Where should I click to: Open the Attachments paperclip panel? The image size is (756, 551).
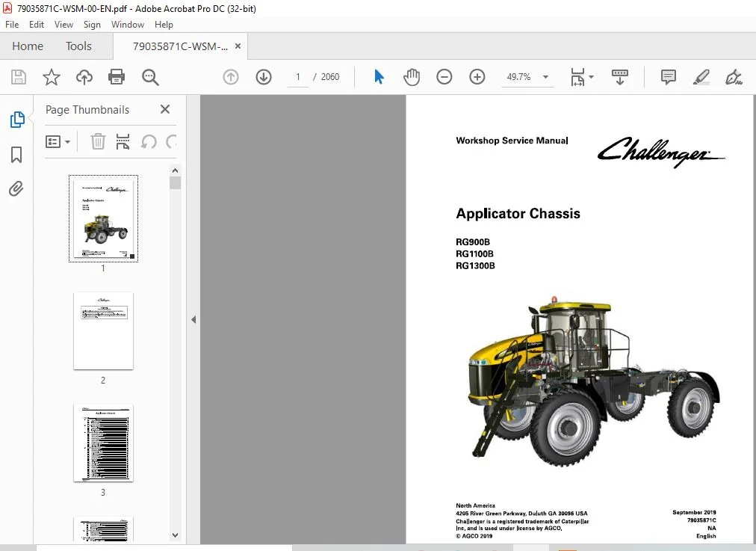coord(16,188)
